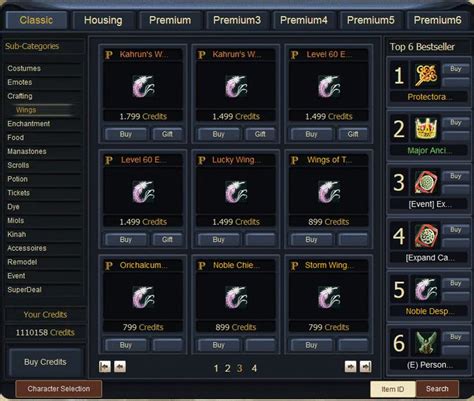This screenshot has height=401, width=474.
Task: Click the Buy Credits button
Action: pos(45,362)
